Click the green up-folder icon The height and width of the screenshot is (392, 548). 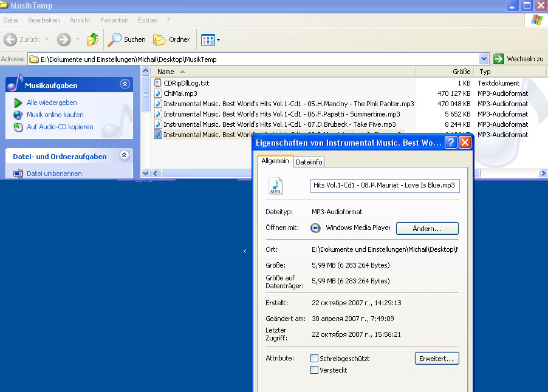(92, 39)
